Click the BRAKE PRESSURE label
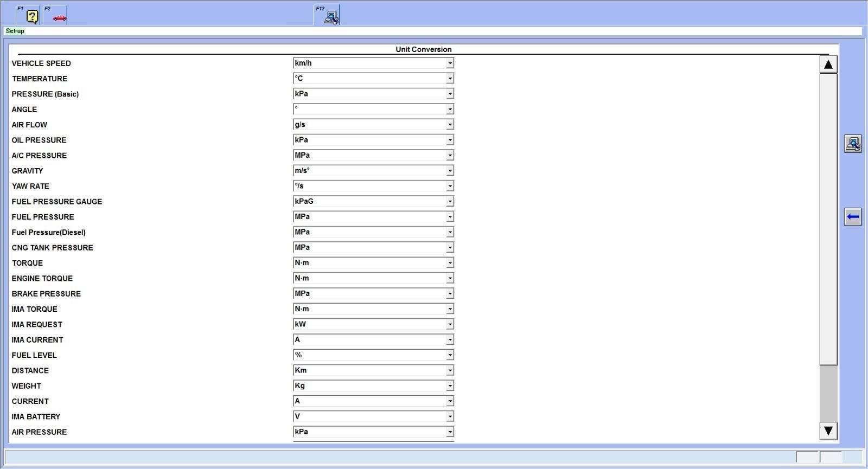The image size is (868, 469). [46, 294]
